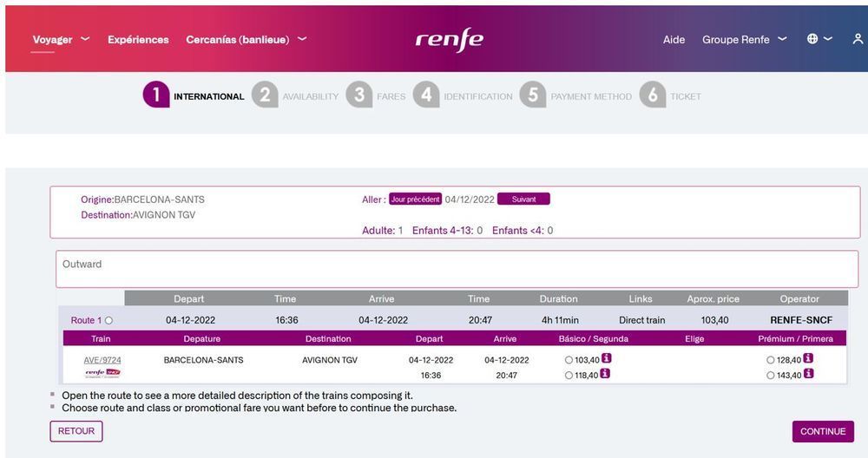
Task: Open the Voyager menu
Action: (52, 39)
